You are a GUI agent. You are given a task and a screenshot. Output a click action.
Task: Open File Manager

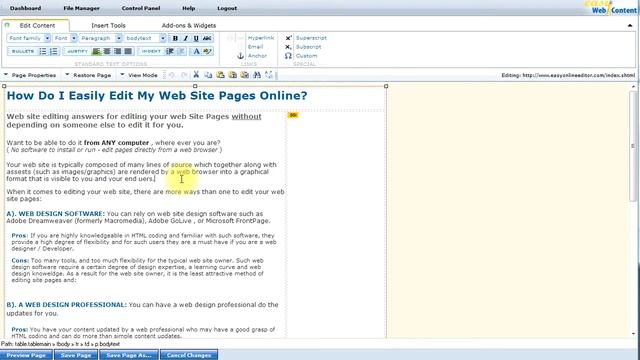pyautogui.click(x=81, y=8)
